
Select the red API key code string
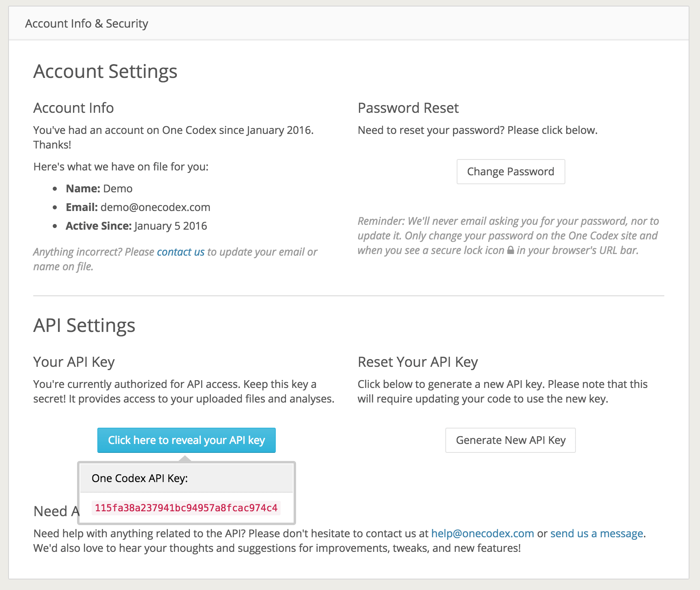(186, 508)
